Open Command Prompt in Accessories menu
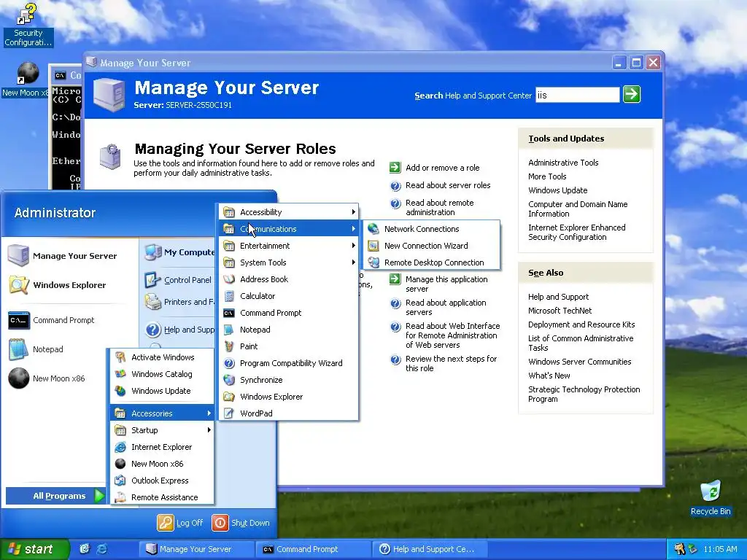This screenshot has height=560, width=747. (x=288, y=313)
